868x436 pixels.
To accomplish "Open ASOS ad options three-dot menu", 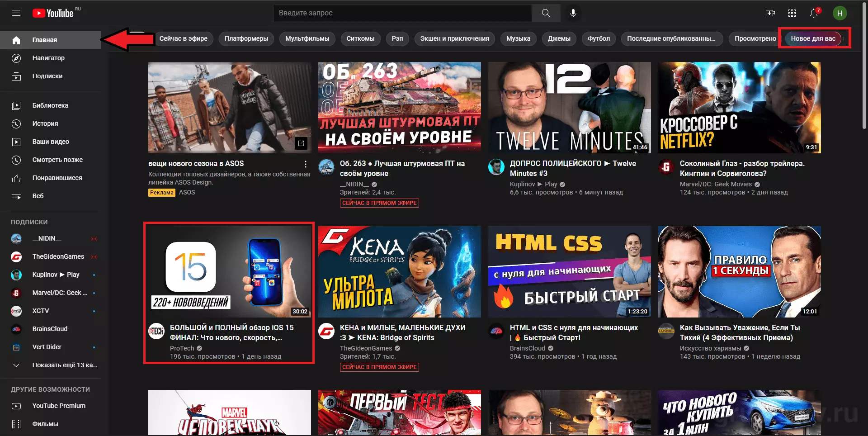I will click(x=306, y=164).
